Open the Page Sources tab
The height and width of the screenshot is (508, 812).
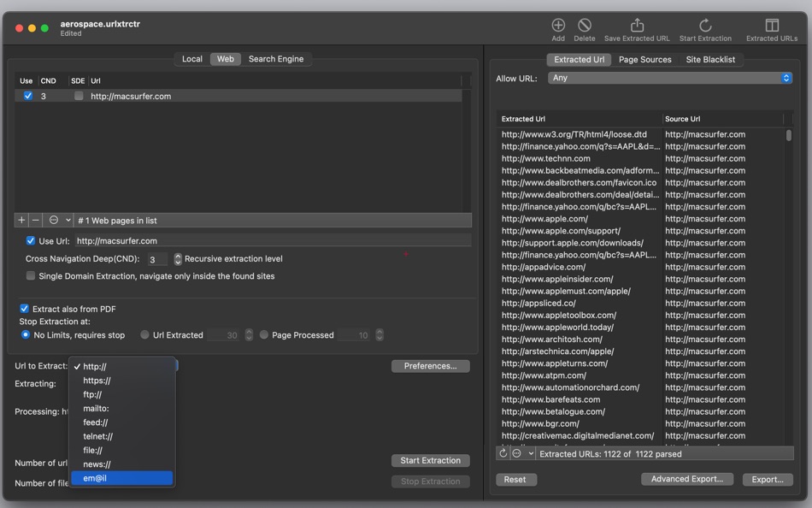coord(644,60)
